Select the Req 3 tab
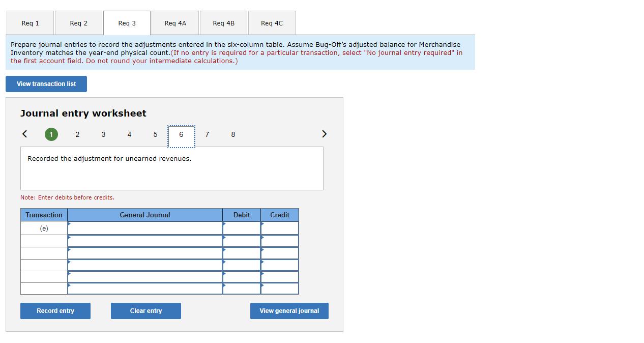 (x=127, y=23)
